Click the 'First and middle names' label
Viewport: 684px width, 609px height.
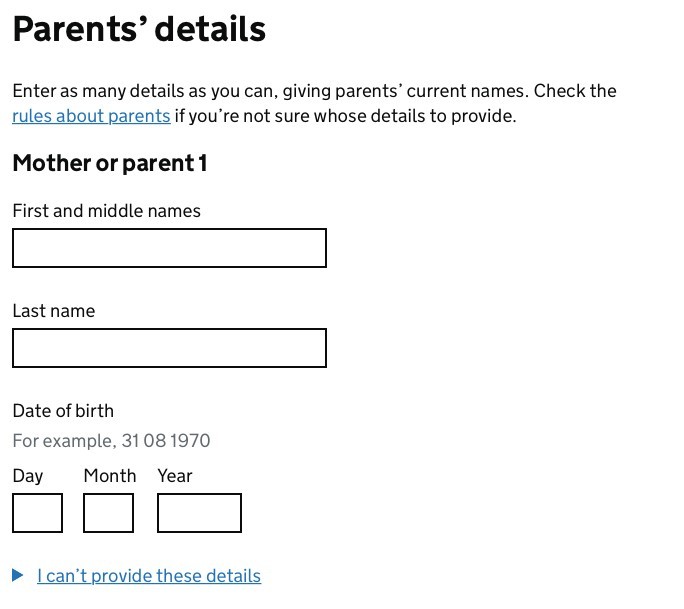pyautogui.click(x=106, y=211)
